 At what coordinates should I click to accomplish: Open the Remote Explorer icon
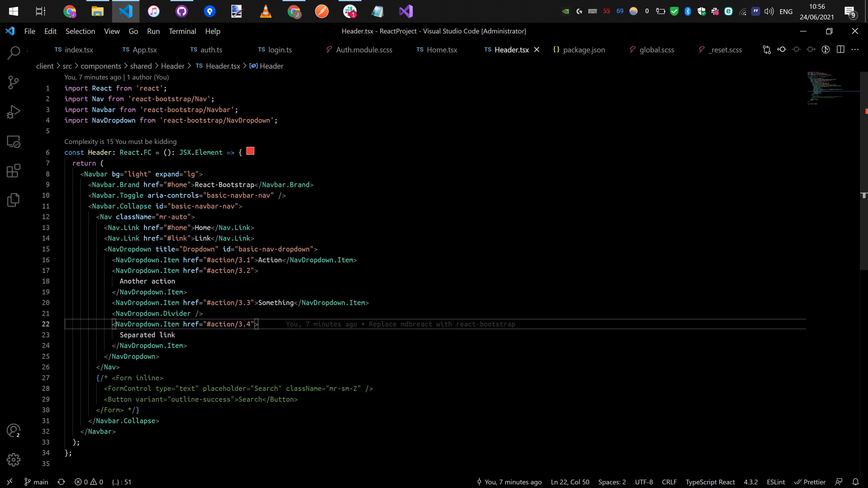(13, 141)
